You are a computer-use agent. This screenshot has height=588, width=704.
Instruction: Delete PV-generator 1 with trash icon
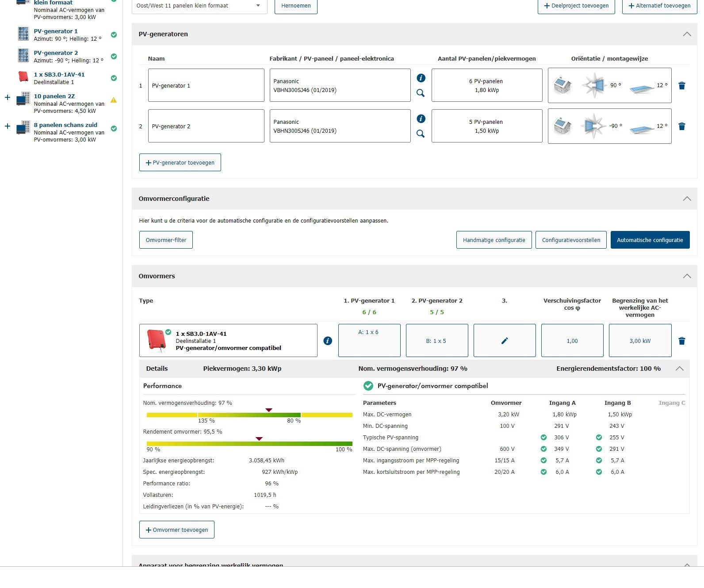(x=681, y=86)
